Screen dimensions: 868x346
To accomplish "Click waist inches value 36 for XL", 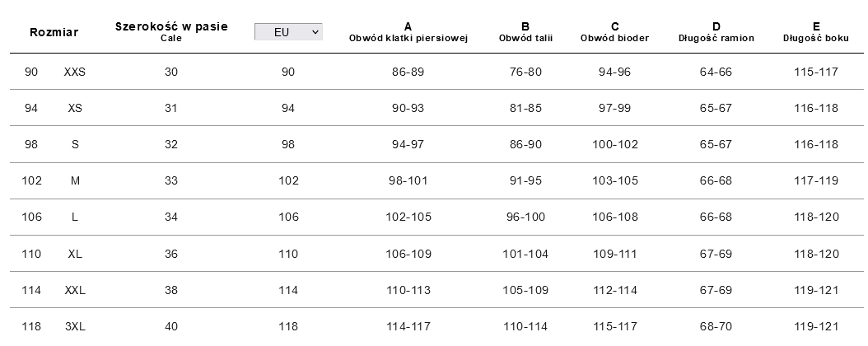I will coord(171,254).
